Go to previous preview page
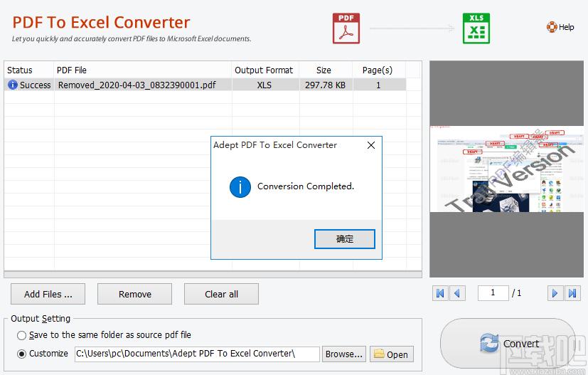This screenshot has width=588, height=375. coord(457,293)
